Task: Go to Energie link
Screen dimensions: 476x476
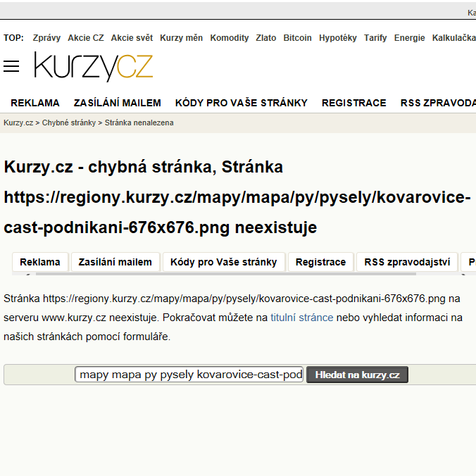Action: tap(409, 38)
